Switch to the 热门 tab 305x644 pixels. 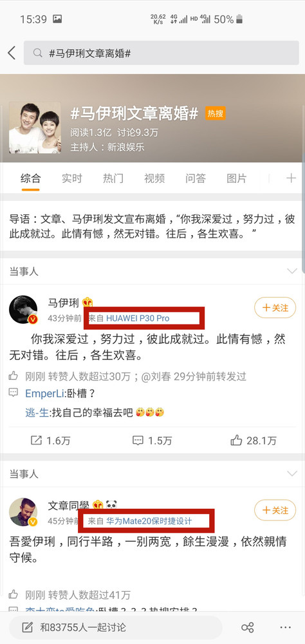pos(113,178)
